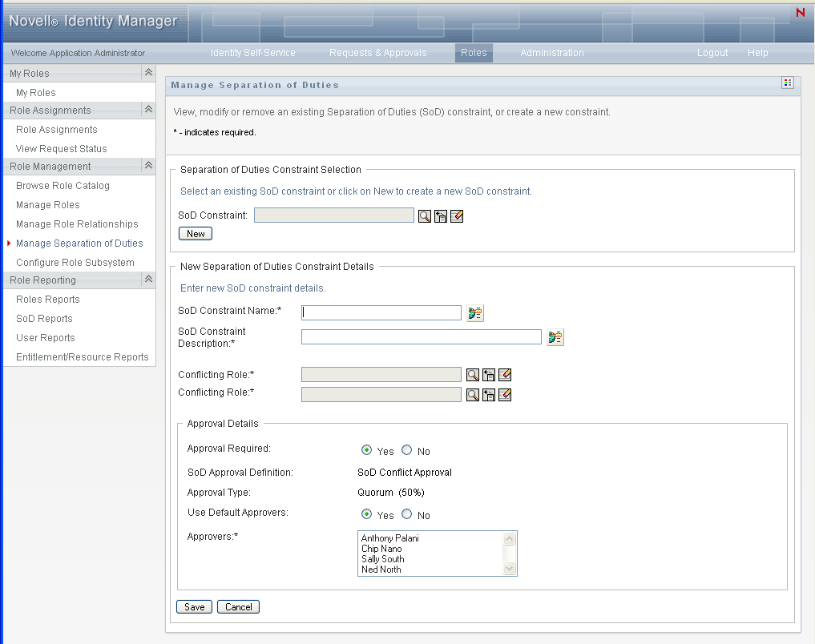Image resolution: width=815 pixels, height=644 pixels.
Task: Click the history icon for the second Conflicting Role
Action: coord(489,395)
